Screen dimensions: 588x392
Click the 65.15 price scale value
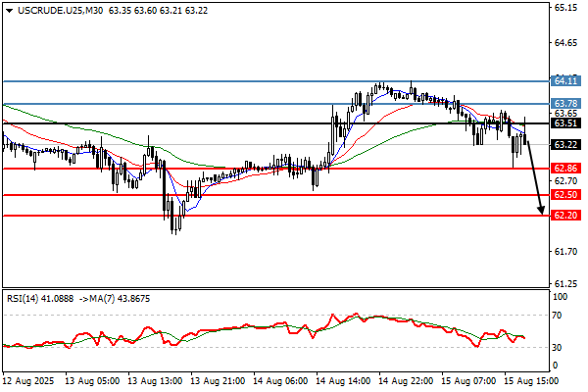click(x=565, y=8)
